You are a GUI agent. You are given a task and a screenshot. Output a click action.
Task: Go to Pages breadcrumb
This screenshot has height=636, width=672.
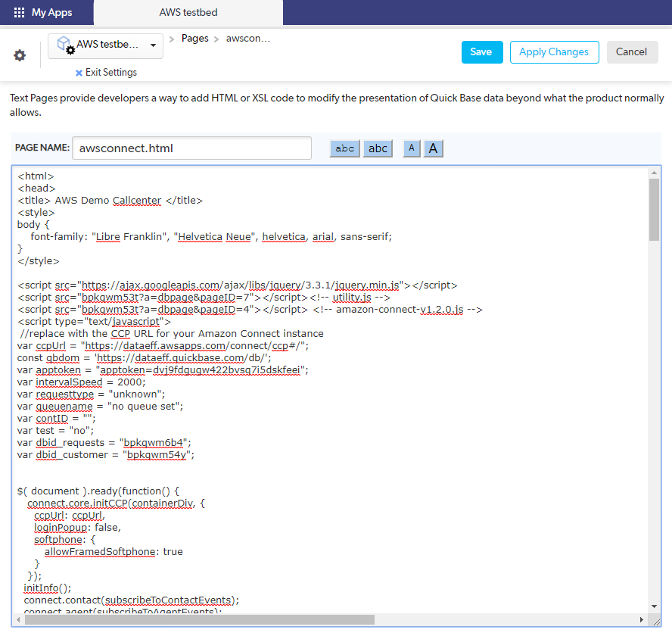(195, 39)
